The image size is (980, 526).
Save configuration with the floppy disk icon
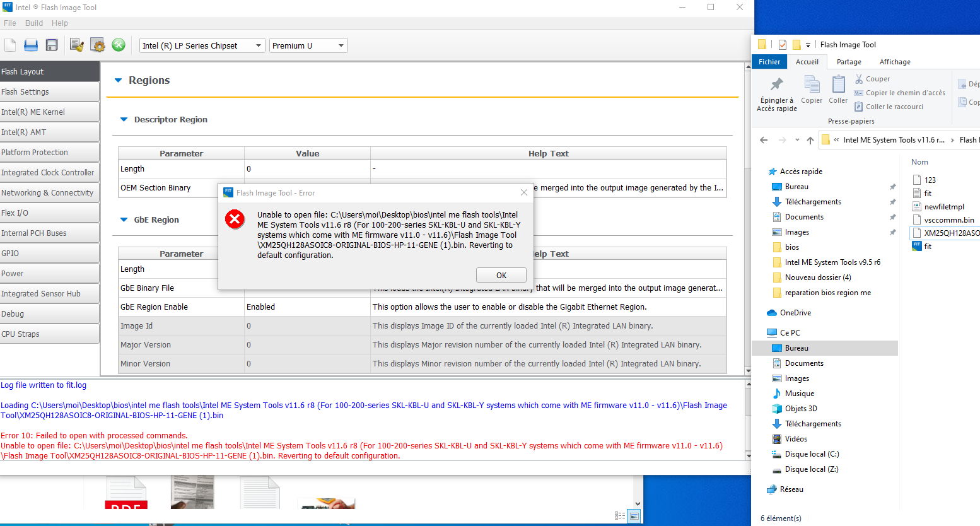click(x=52, y=45)
